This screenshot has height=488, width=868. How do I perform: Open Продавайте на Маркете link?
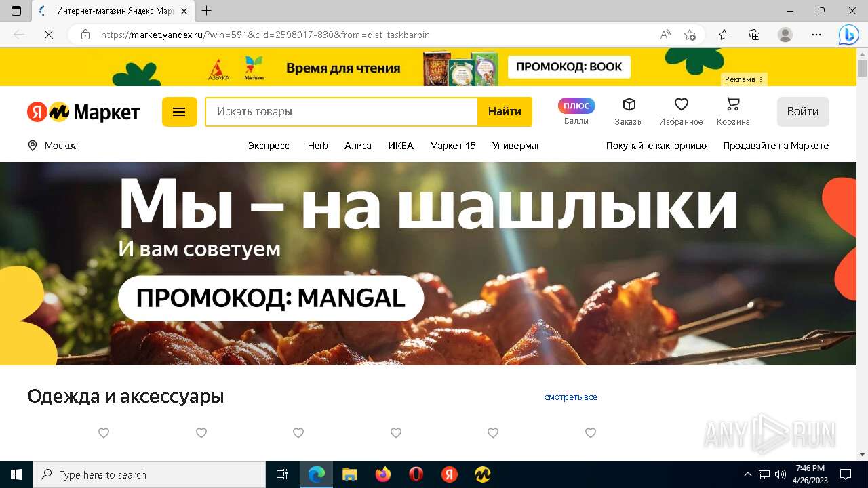click(776, 146)
